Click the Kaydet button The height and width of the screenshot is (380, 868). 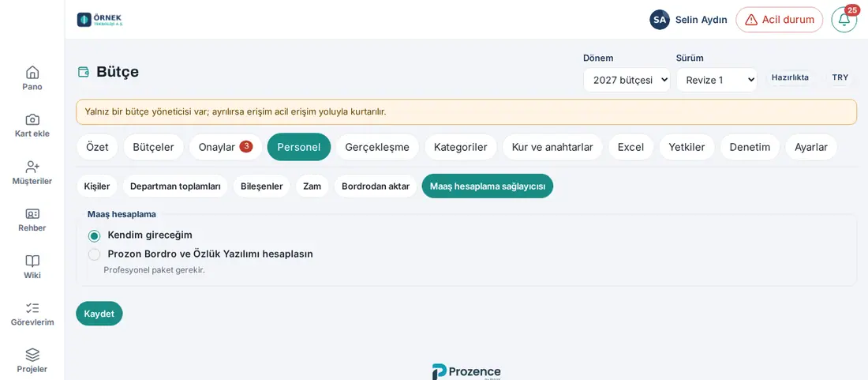pyautogui.click(x=99, y=314)
